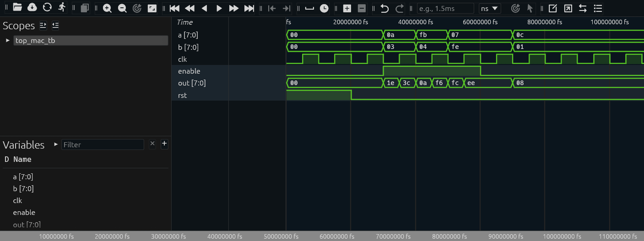Viewport: 644px width, 241px height.
Task: Go to next transition arrow icon
Action: tap(287, 8)
